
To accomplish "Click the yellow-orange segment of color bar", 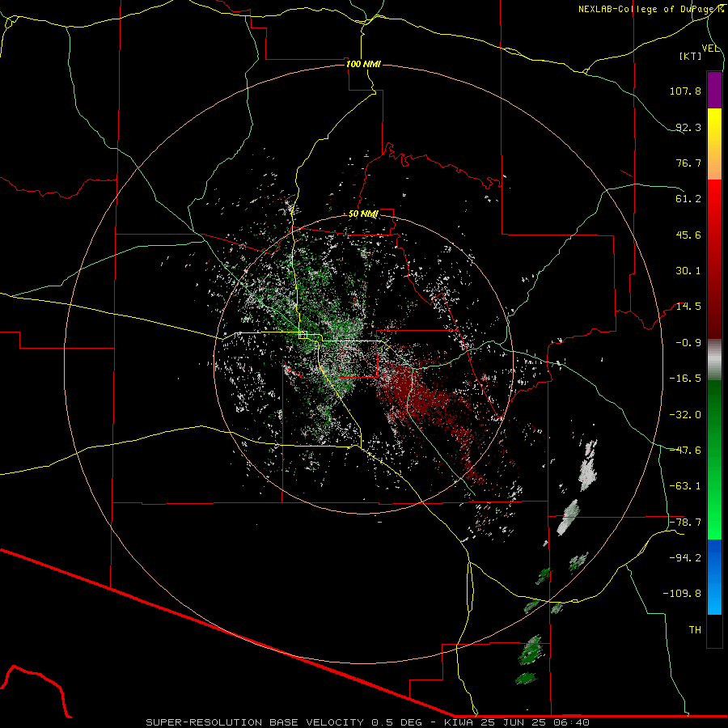I will click(714, 144).
